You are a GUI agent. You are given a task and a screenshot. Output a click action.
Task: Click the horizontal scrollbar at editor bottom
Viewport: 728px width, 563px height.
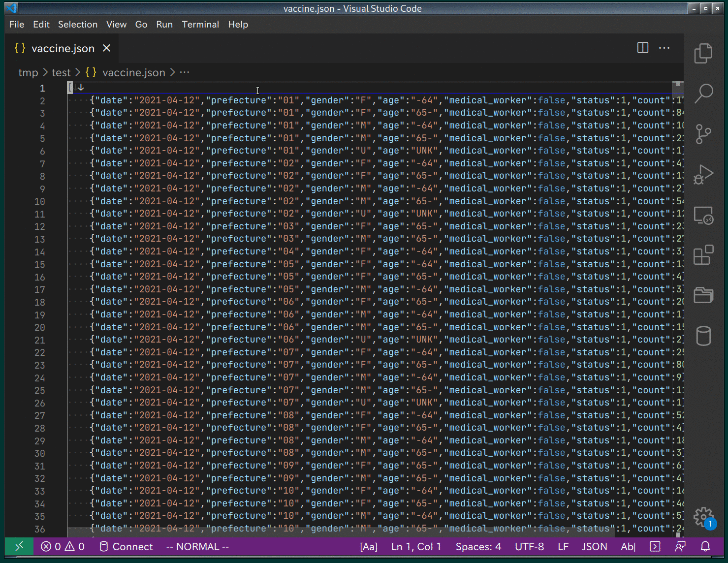341,532
